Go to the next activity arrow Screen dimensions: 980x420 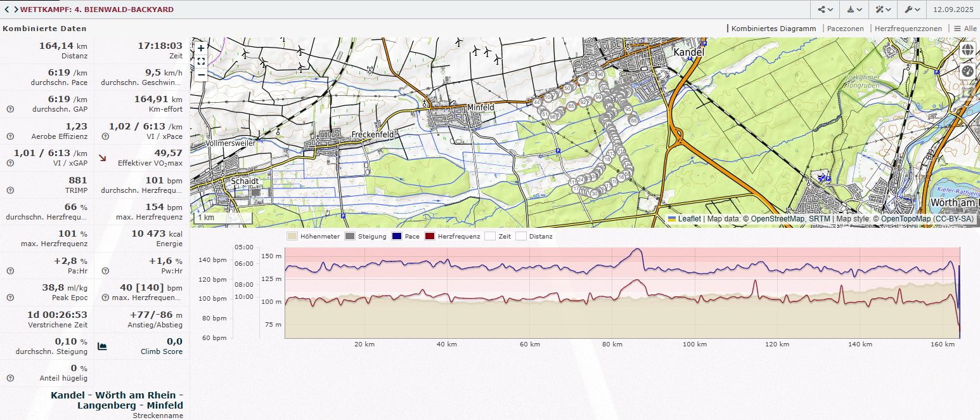click(x=16, y=10)
